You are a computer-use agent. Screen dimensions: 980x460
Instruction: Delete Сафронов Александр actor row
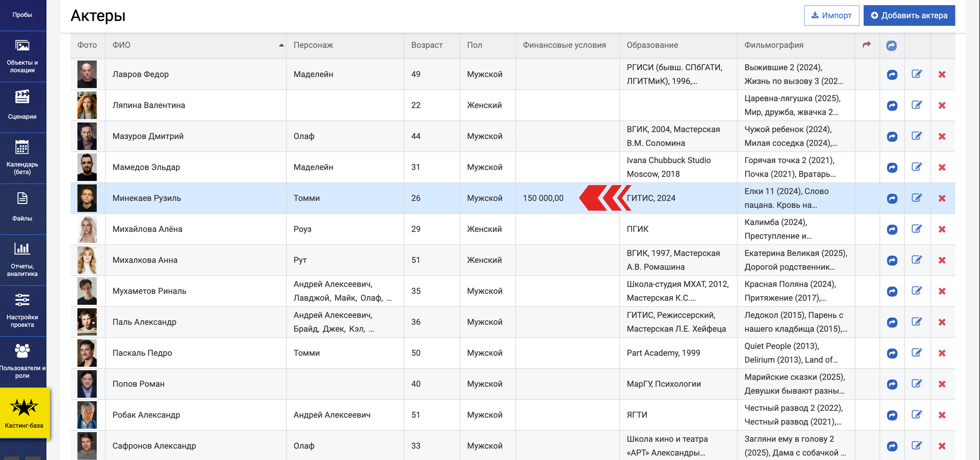pos(942,446)
